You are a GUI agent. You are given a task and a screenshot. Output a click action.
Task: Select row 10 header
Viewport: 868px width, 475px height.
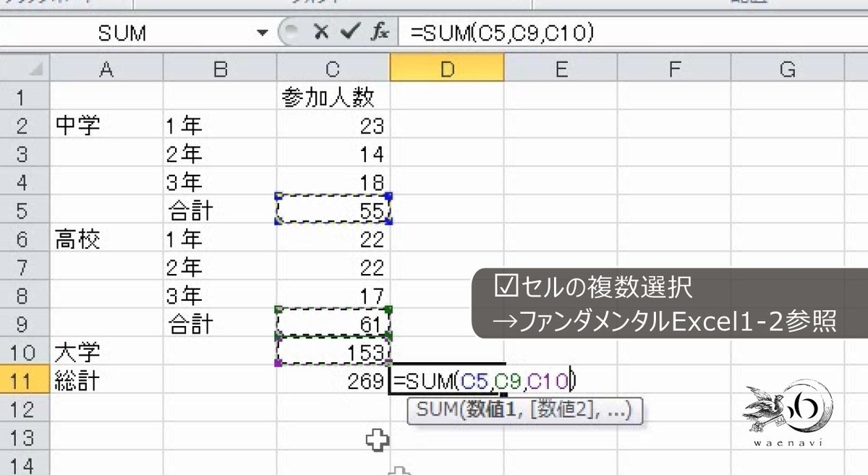(25, 352)
